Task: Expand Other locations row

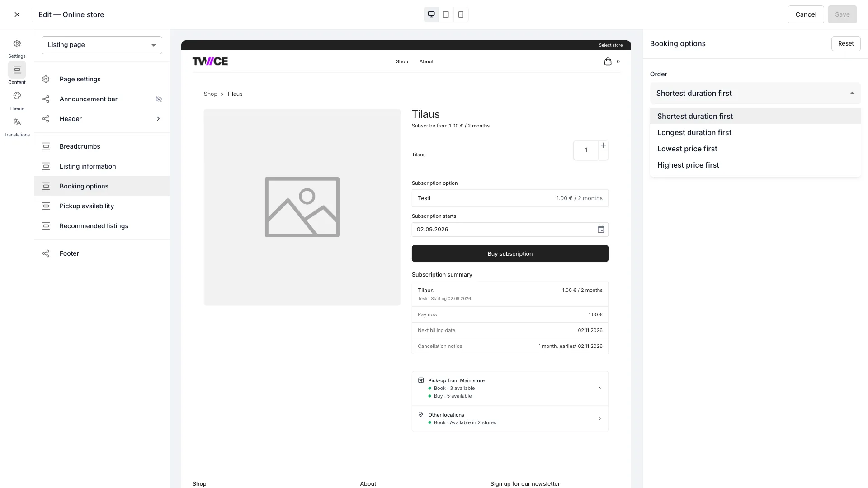Action: point(510,418)
